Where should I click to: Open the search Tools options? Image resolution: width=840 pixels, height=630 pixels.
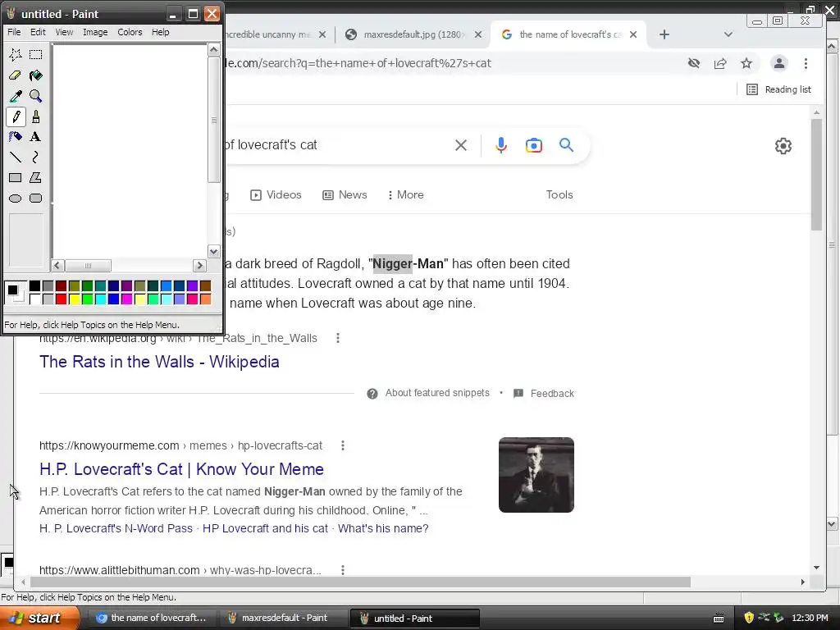[x=559, y=195]
